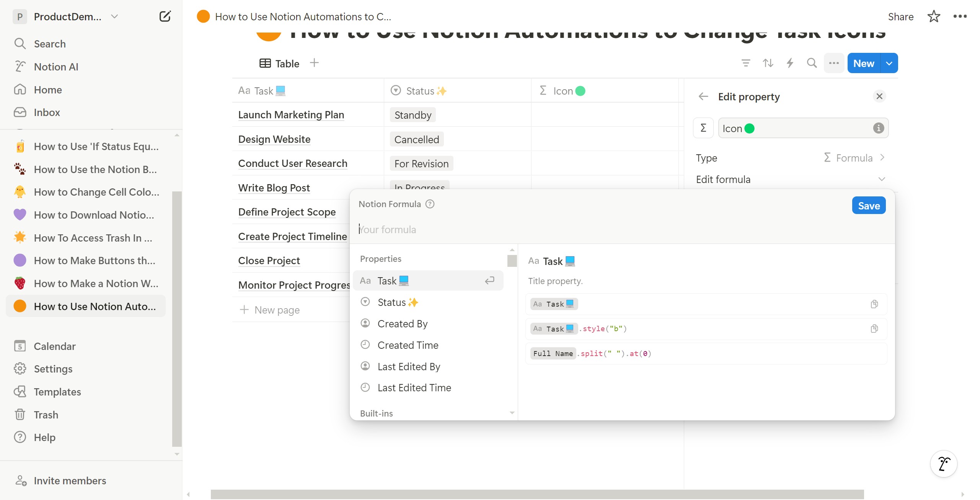
Task: Save the Notion formula
Action: tap(869, 206)
